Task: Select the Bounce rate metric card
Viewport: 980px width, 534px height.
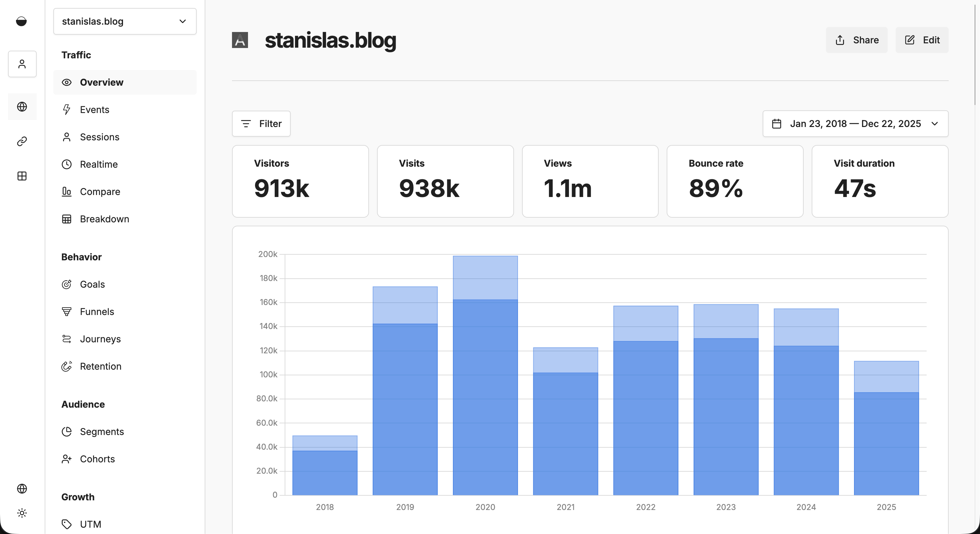Action: coord(734,181)
